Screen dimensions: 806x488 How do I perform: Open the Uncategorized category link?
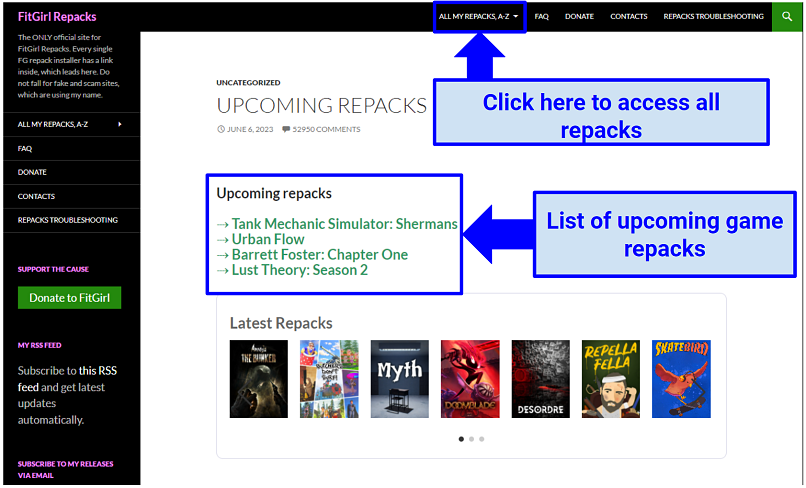tap(248, 82)
